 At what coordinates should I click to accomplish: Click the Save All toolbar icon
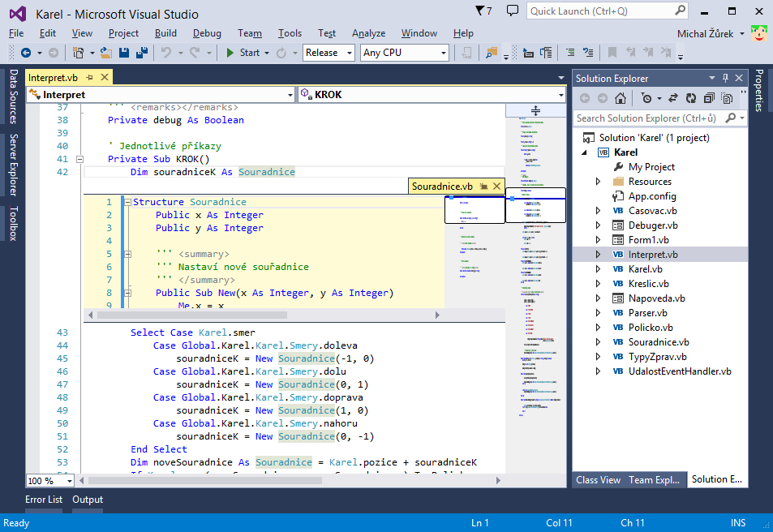(140, 52)
